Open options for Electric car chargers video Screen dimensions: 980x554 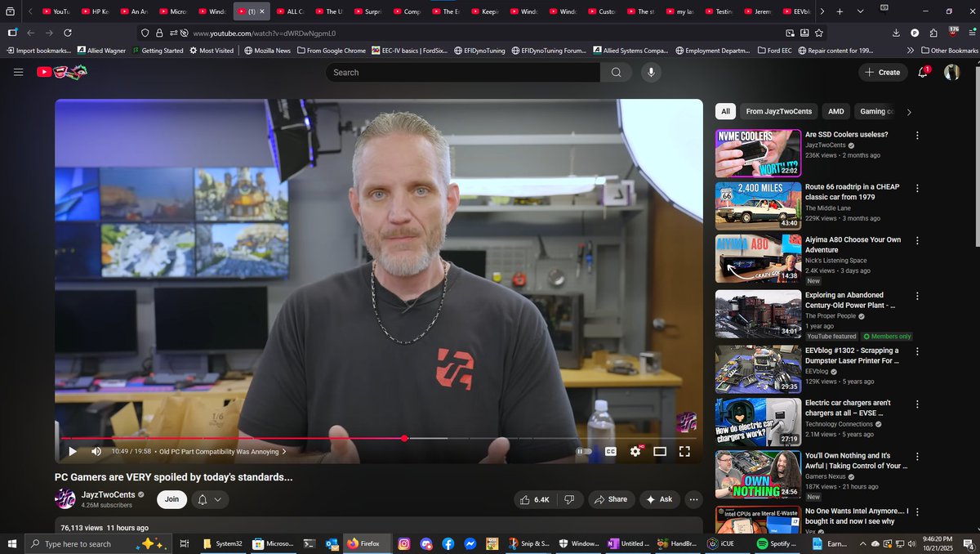[917, 404]
